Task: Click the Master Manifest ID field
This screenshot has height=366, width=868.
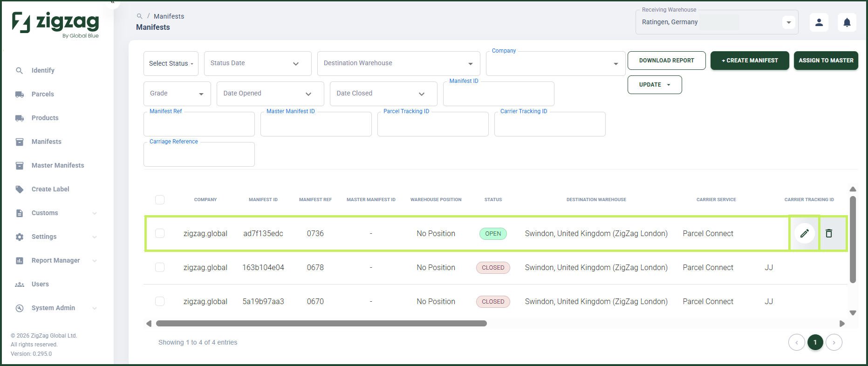Action: pos(316,124)
